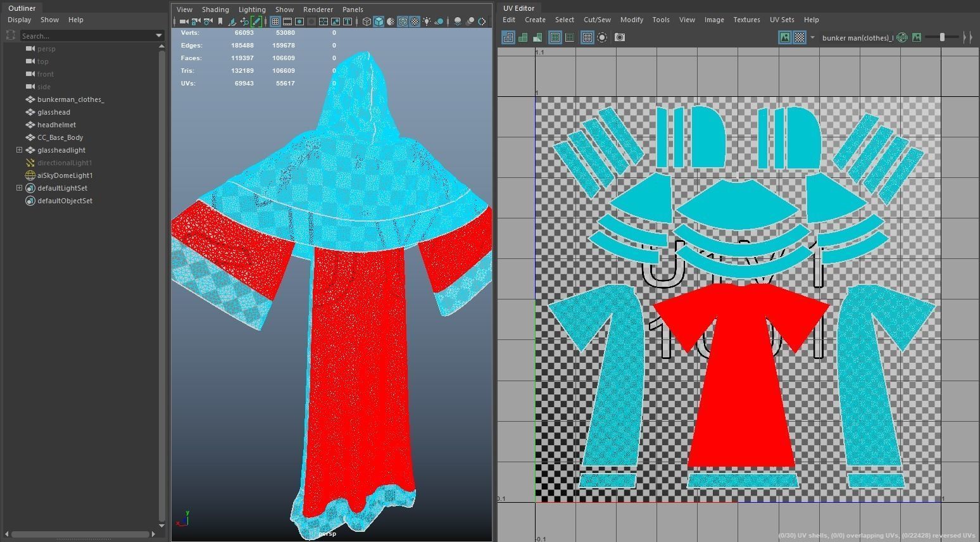This screenshot has width=980, height=542.
Task: Click the Outliner horizontal scrollbar
Action: (80, 534)
